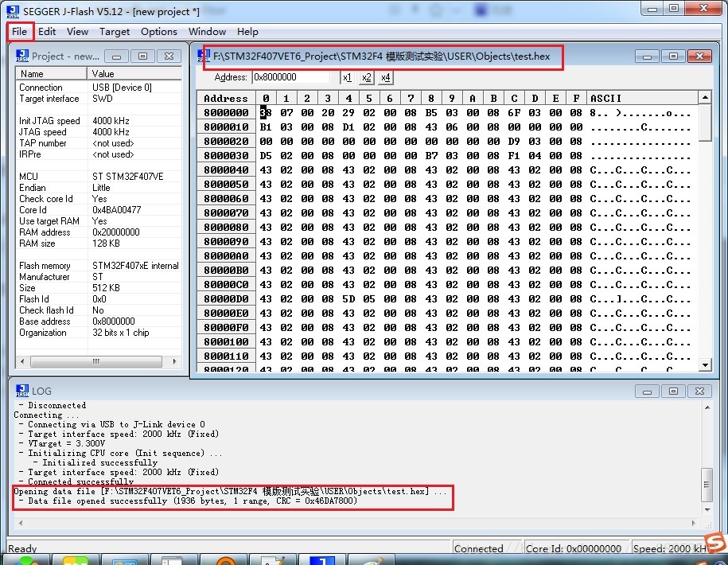Image resolution: width=728 pixels, height=565 pixels.
Task: Close the Project panel
Action: [x=169, y=56]
